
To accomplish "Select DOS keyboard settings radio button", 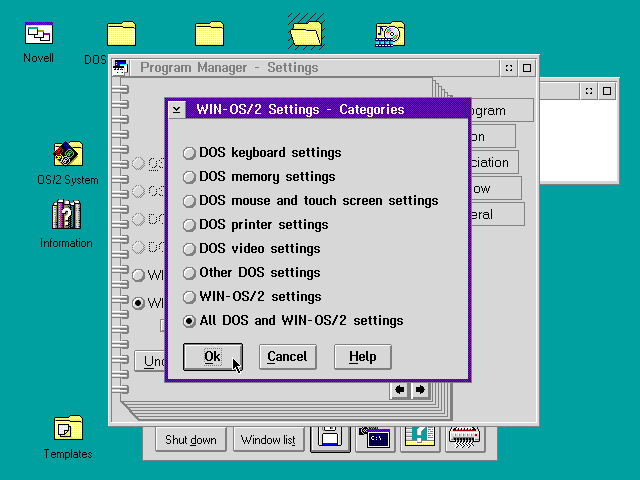I will pos(262,153).
